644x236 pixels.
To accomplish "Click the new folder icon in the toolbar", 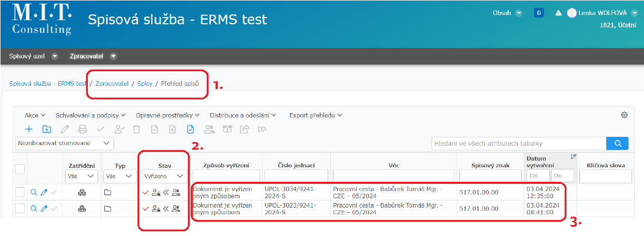I will pyautogui.click(x=47, y=129).
